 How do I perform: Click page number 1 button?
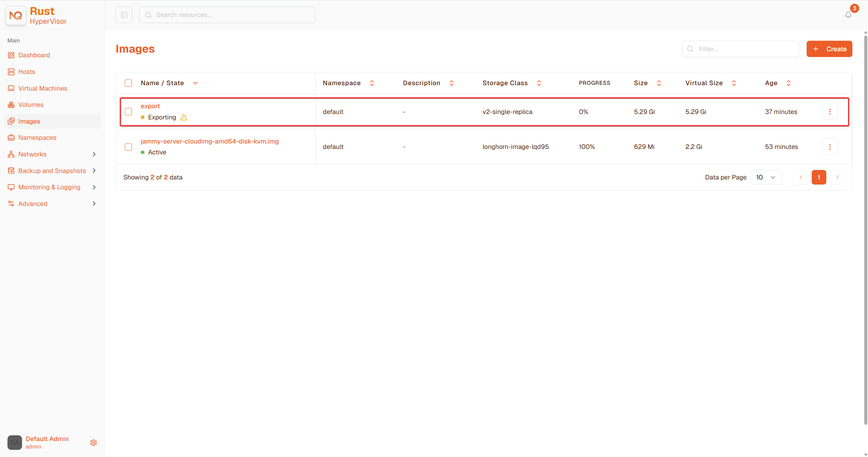(x=819, y=177)
